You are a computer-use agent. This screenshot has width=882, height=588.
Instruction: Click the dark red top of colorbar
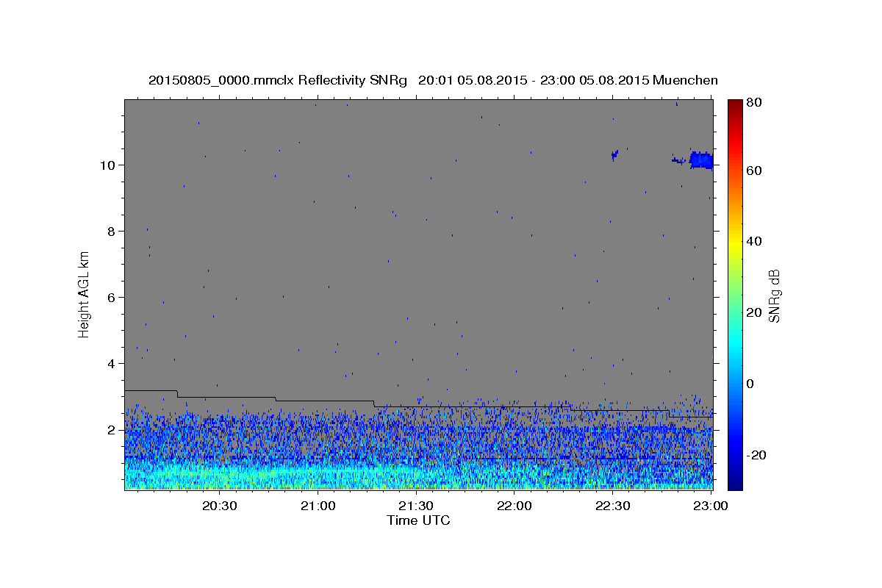click(735, 107)
